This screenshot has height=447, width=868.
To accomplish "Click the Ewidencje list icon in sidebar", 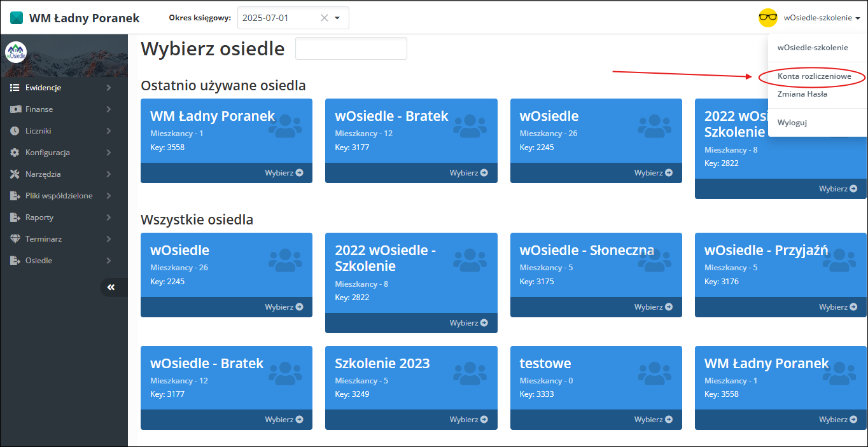I will 15,88.
